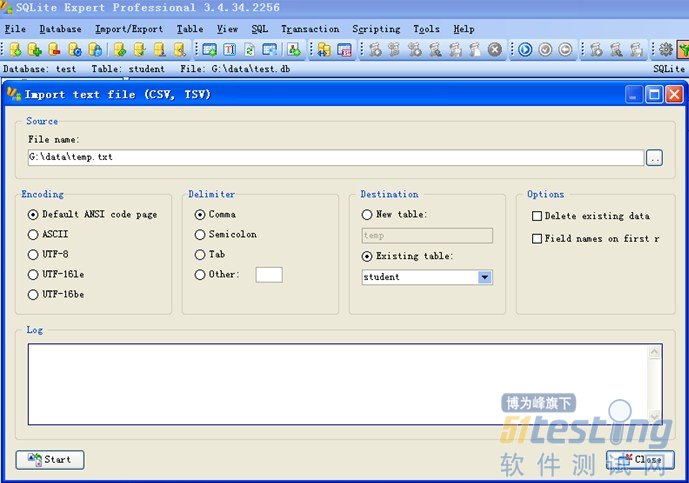Viewport: 689px width, 483px height.
Task: Open the Table menu
Action: click(x=190, y=29)
